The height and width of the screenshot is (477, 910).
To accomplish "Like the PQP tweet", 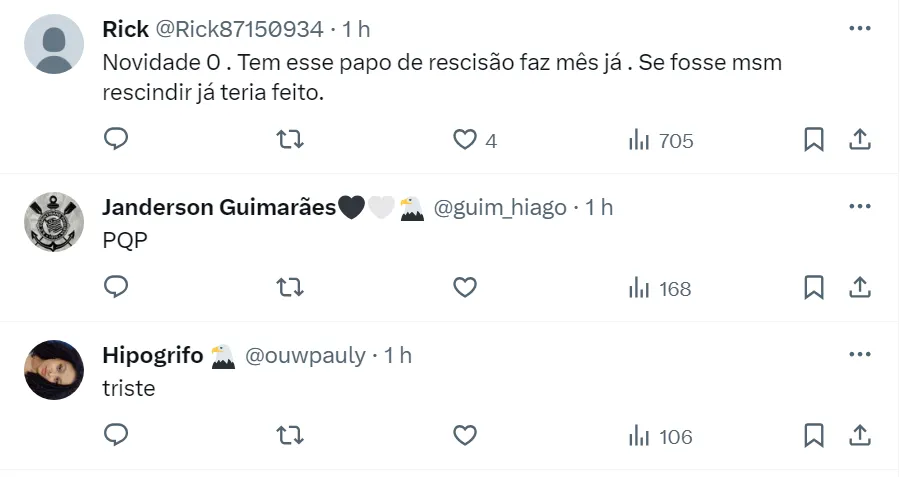I will [465, 288].
